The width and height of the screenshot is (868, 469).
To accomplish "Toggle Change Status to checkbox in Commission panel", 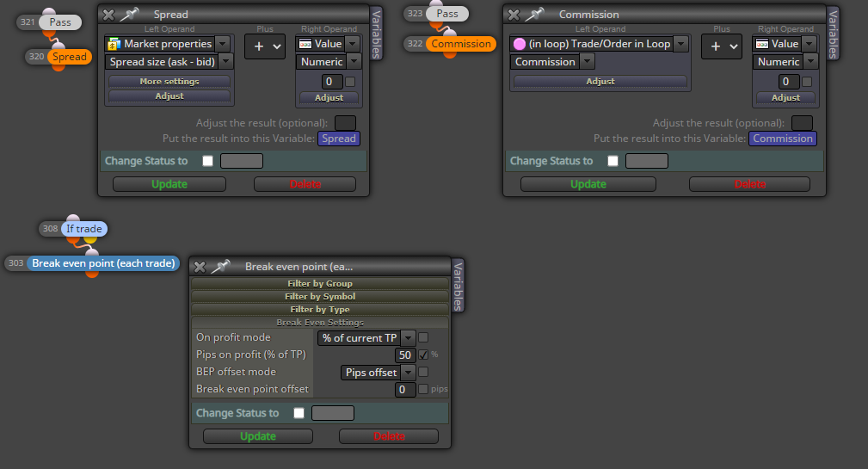I will (613, 161).
